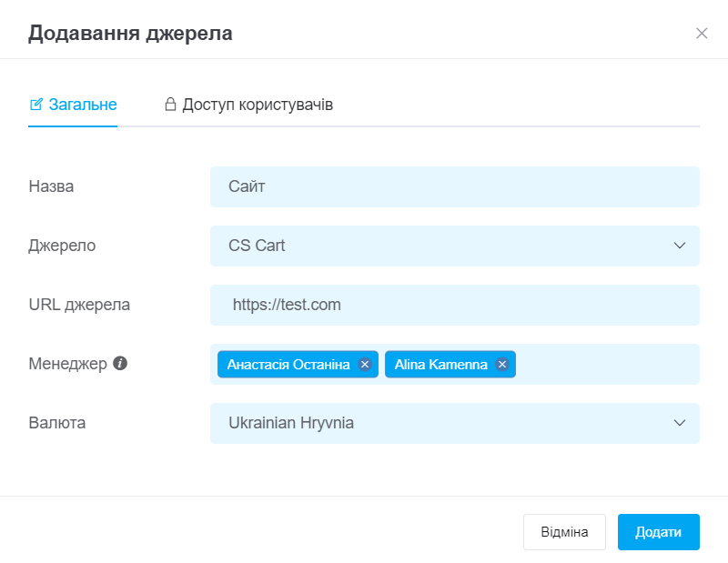Close the Додавання джерела dialog

tap(702, 34)
